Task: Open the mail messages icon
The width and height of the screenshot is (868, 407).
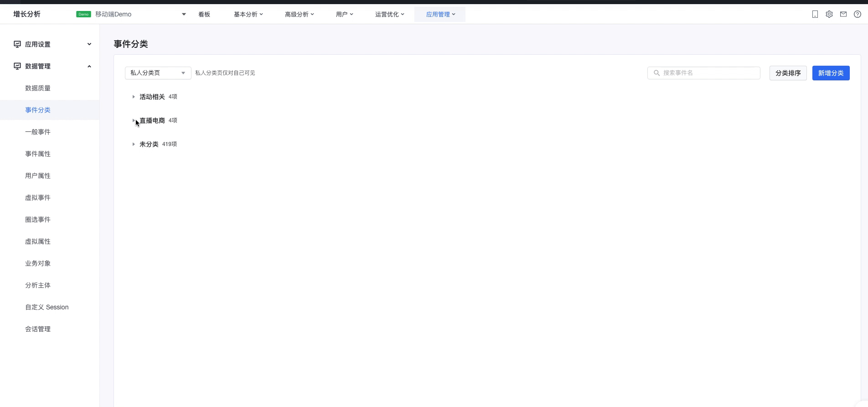Action: coord(843,14)
